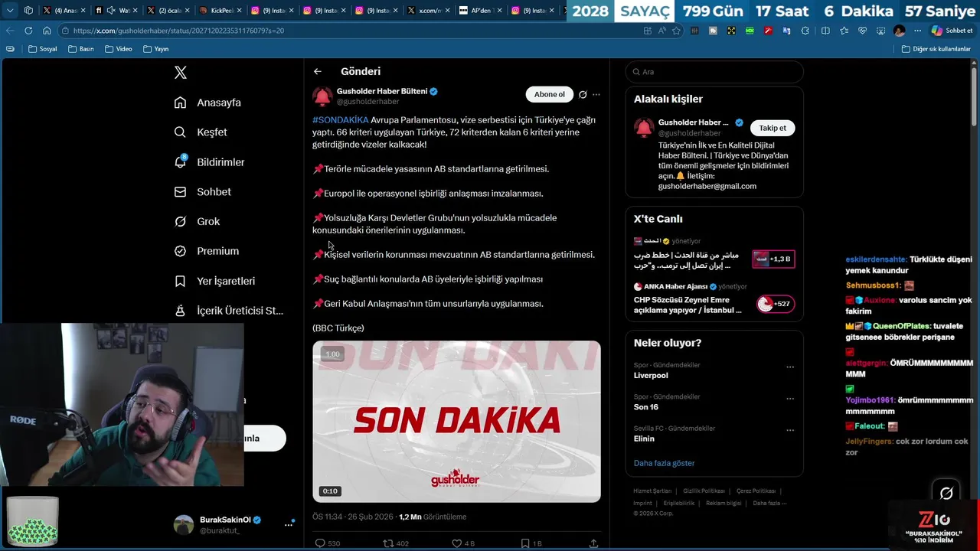Open the translate extension icon

(786, 31)
